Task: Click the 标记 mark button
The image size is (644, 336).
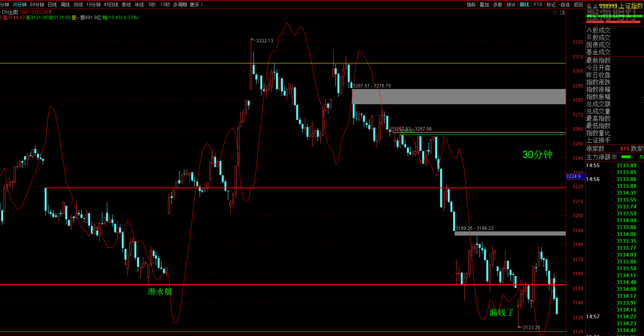Action: coord(551,5)
